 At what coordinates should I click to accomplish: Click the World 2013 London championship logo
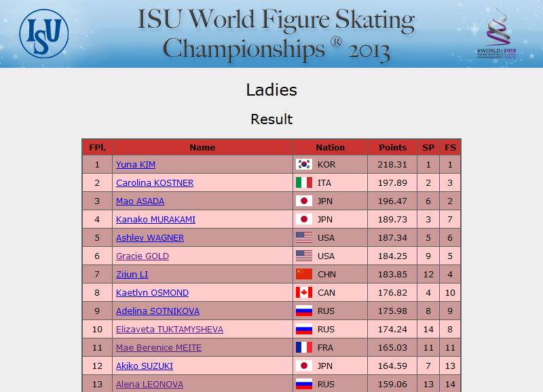tap(497, 33)
